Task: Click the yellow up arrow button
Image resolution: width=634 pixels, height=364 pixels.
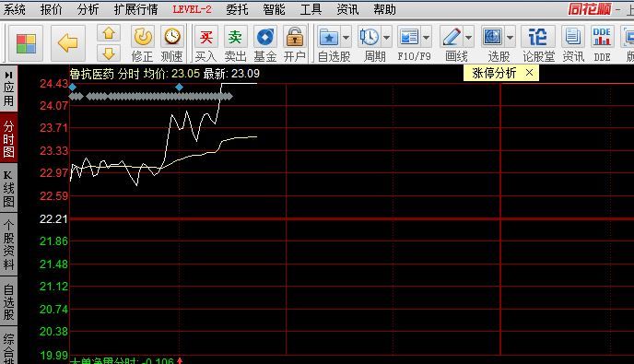Action: 109,33
